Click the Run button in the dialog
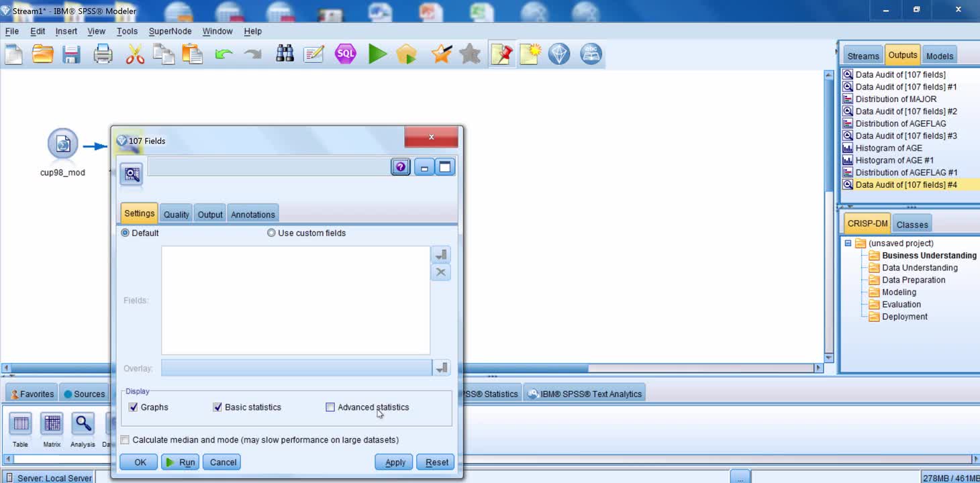Screen dimensions: 980x483 tap(180, 462)
